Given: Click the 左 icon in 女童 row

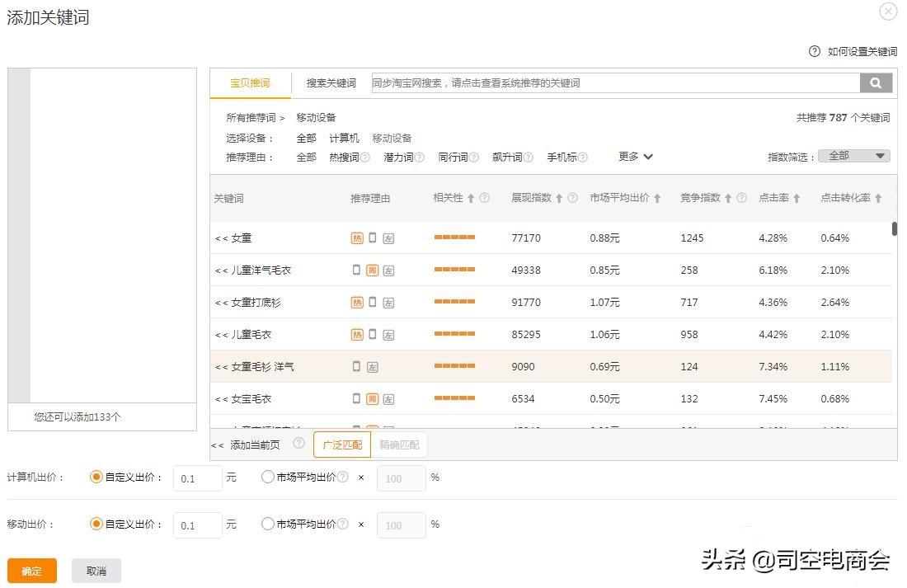Looking at the screenshot, I should tap(388, 238).
